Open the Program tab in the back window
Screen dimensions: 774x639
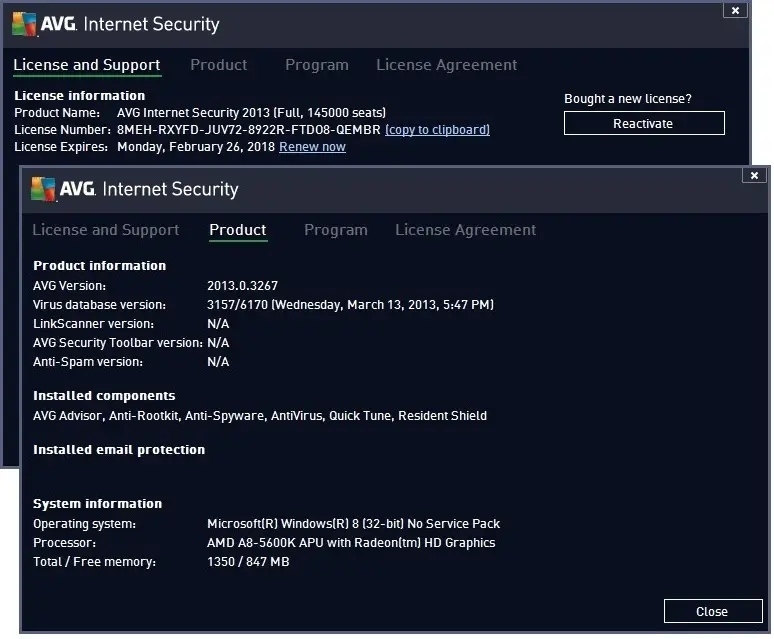pos(317,65)
